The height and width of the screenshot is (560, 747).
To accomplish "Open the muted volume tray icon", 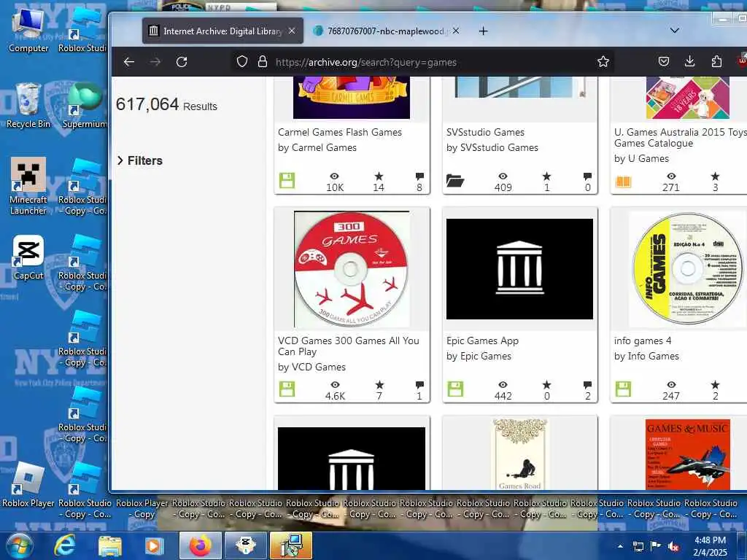I will pyautogui.click(x=673, y=546).
